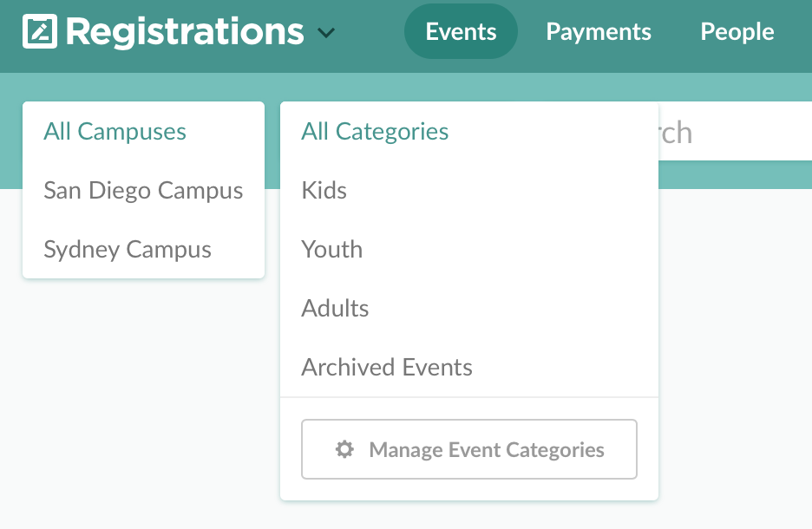Show Archived Events
This screenshot has width=812, height=529.
pos(387,368)
